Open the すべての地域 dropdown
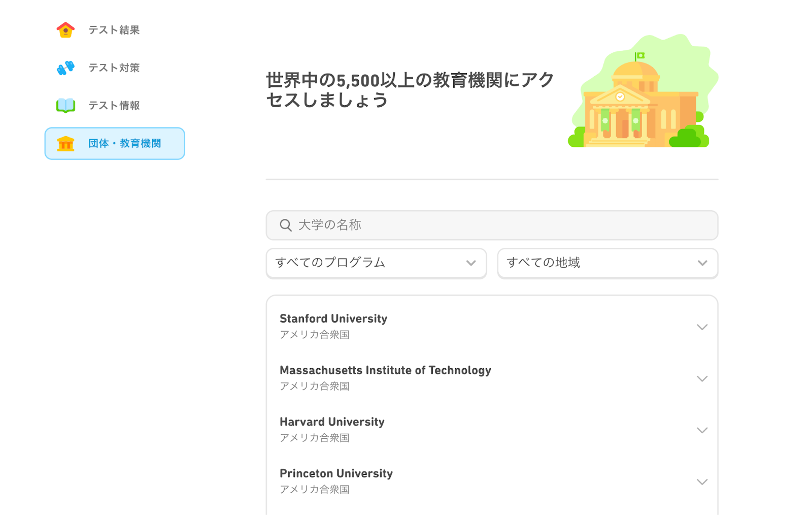This screenshot has height=515, width=812. tap(607, 263)
